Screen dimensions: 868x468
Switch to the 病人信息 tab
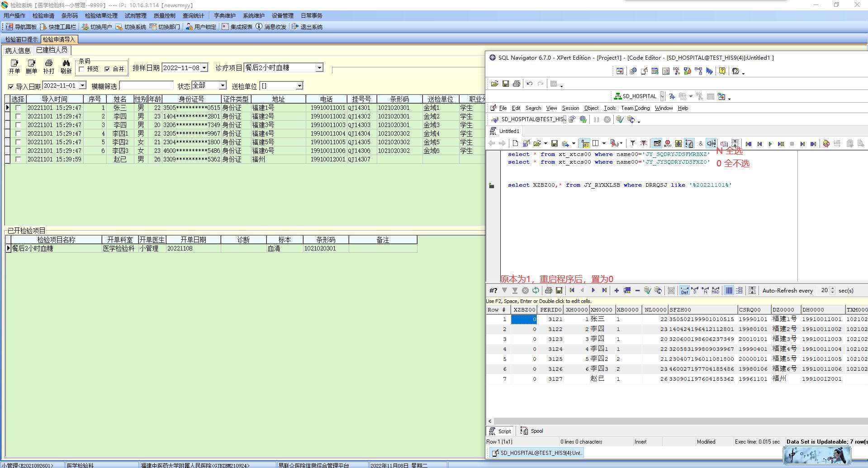click(18, 51)
